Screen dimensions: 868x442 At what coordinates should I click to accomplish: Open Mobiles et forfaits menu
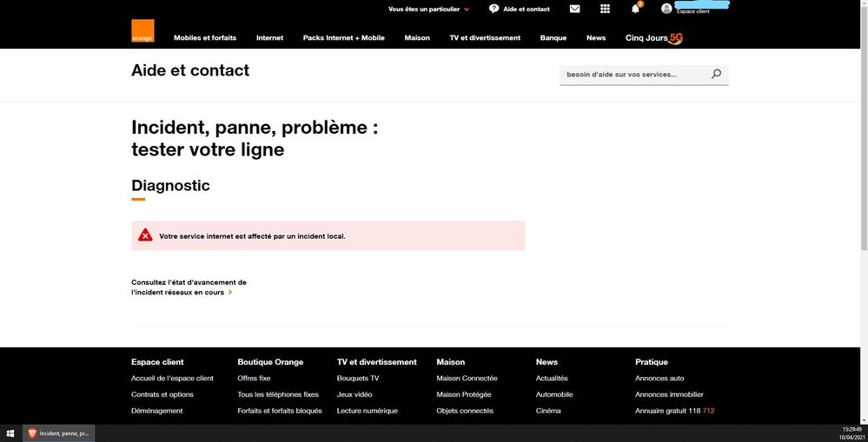pos(205,37)
